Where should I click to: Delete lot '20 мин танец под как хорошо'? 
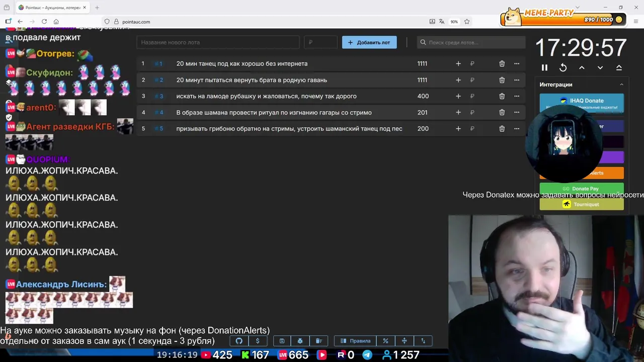click(x=502, y=63)
